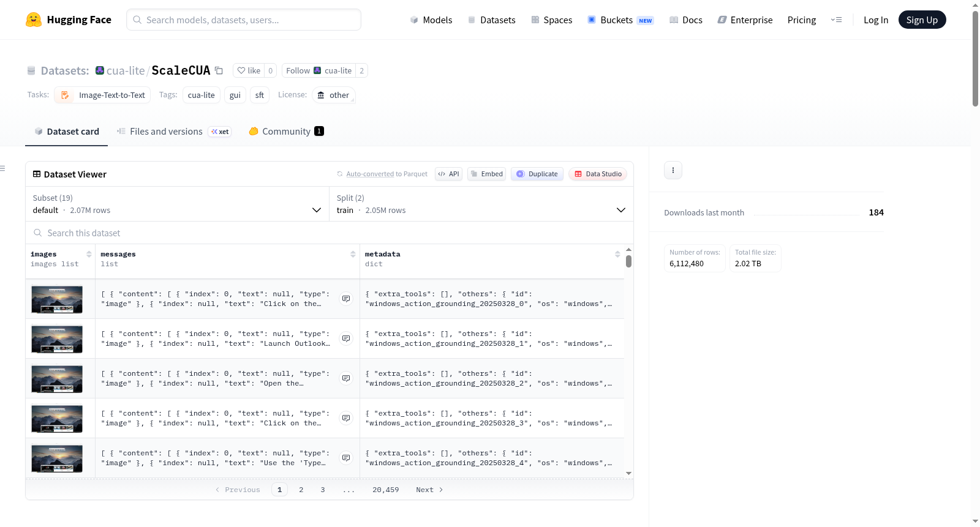This screenshot has width=980, height=527.
Task: Select the sft tag
Action: (x=260, y=95)
